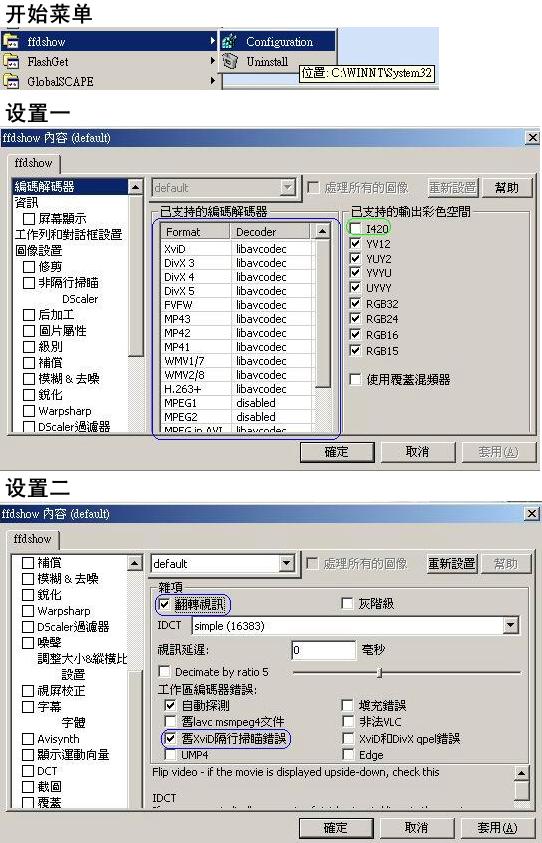Click the 幫助 button in upper dialog
Screen dimensions: 542x843
tap(507, 188)
